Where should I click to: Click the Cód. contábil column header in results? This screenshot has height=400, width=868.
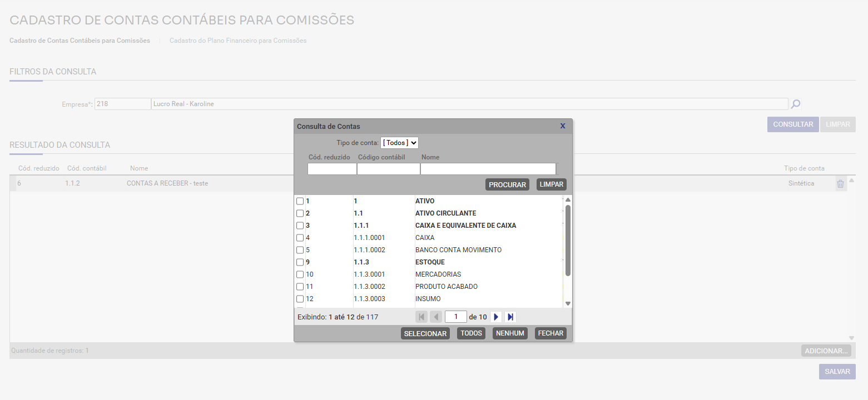(x=87, y=168)
